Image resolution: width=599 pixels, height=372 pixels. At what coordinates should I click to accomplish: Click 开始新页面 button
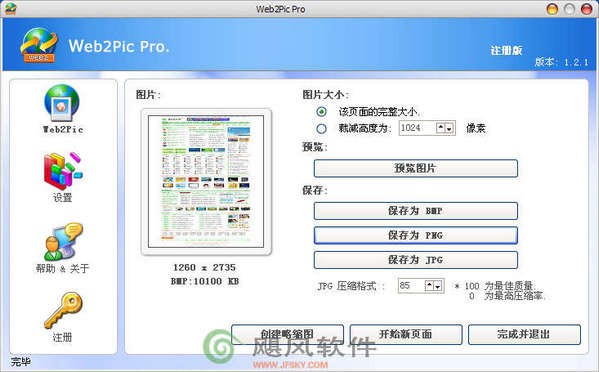[x=406, y=335]
